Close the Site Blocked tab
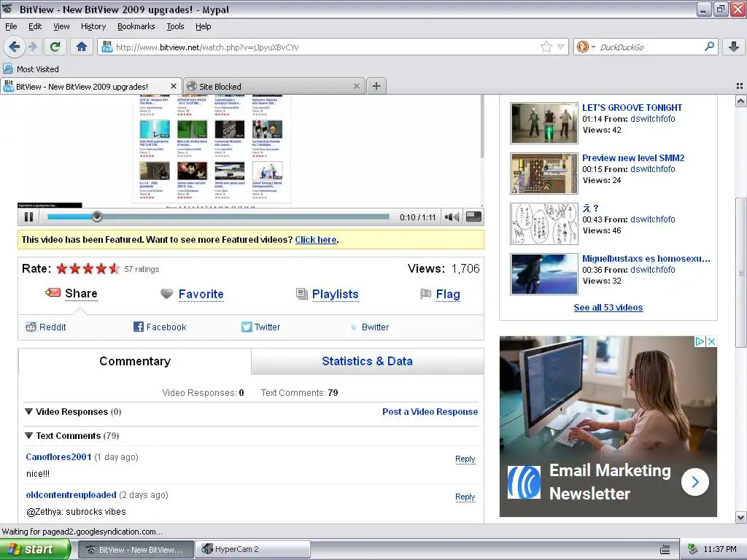 [356, 86]
